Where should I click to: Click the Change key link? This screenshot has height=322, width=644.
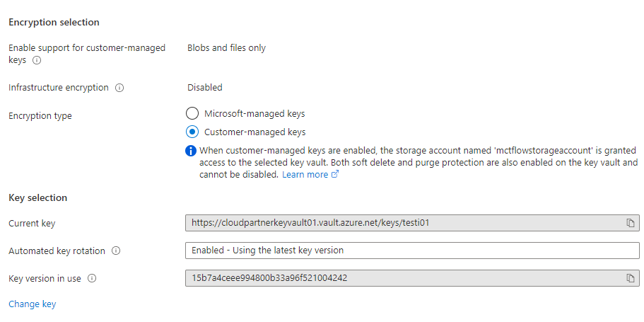click(32, 304)
